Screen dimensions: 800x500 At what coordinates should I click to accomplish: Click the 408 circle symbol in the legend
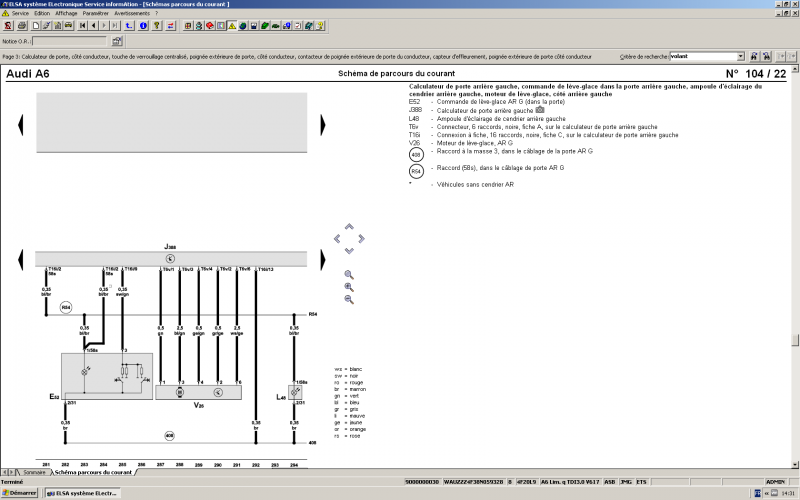[416, 154]
